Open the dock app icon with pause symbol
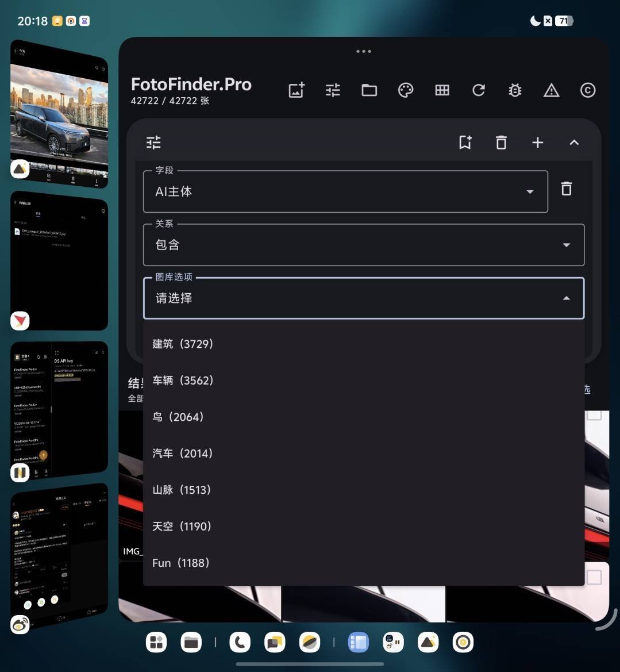Image resolution: width=620 pixels, height=672 pixels. pyautogui.click(x=393, y=643)
